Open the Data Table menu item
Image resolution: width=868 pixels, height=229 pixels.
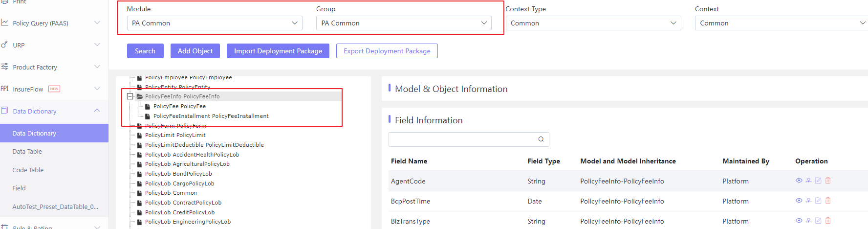tap(27, 152)
